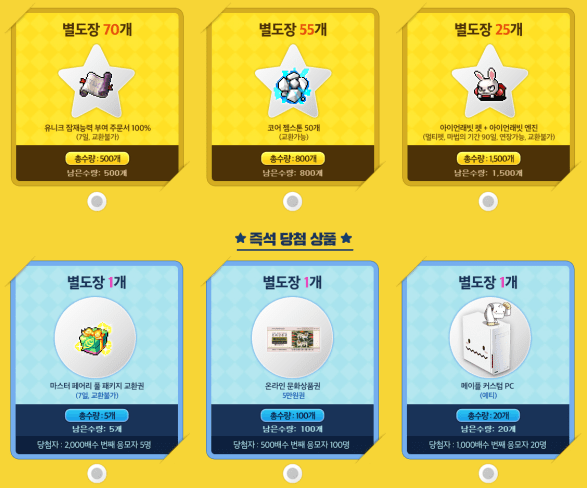This screenshot has height=488, width=587.
Task: Click the Master Fairy gift box icon
Action: pos(95,339)
